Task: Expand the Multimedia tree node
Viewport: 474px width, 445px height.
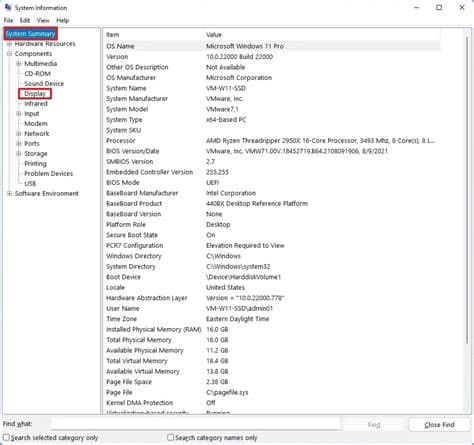Action: 19,64
